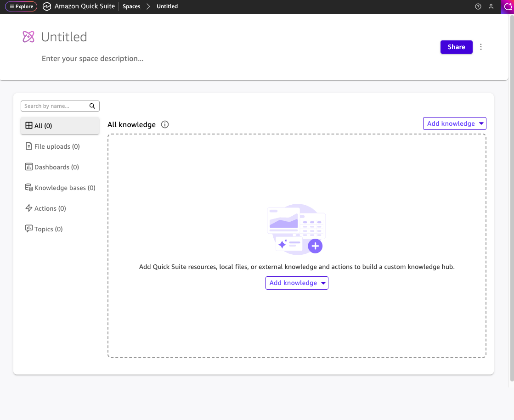Open the three-dot more options menu
514x420 pixels.
click(481, 47)
